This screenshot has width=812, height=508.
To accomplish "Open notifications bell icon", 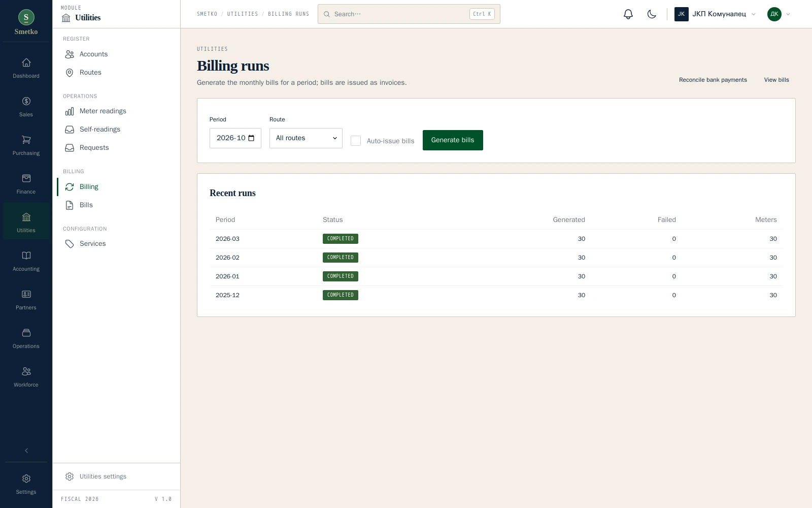I will click(628, 14).
